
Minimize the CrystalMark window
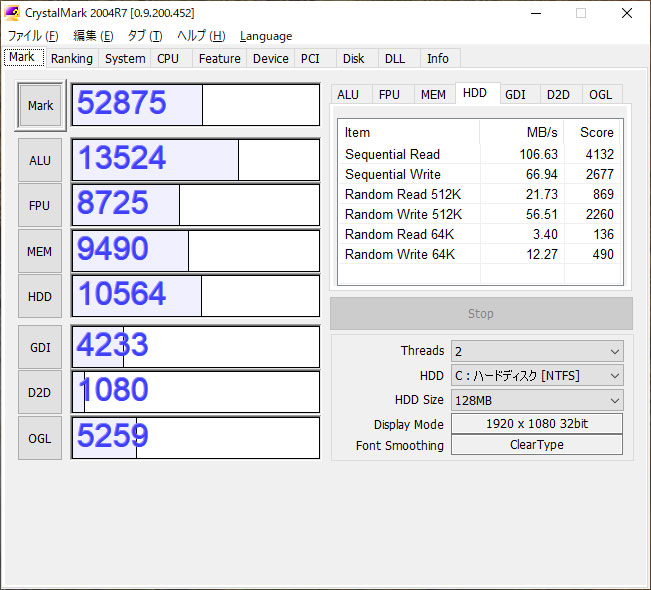(x=536, y=13)
